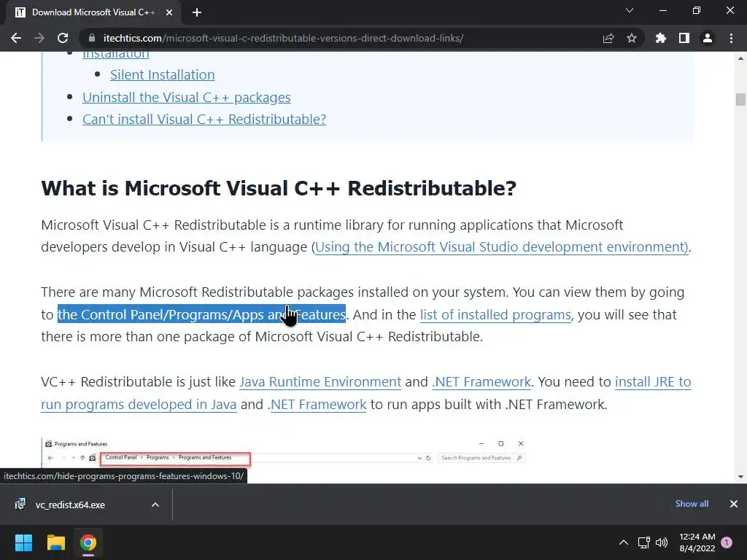Screen dimensions: 747x560
Task: Click the heading What is Microsoft Visual C++ Redistributable?
Action: tap(279, 188)
